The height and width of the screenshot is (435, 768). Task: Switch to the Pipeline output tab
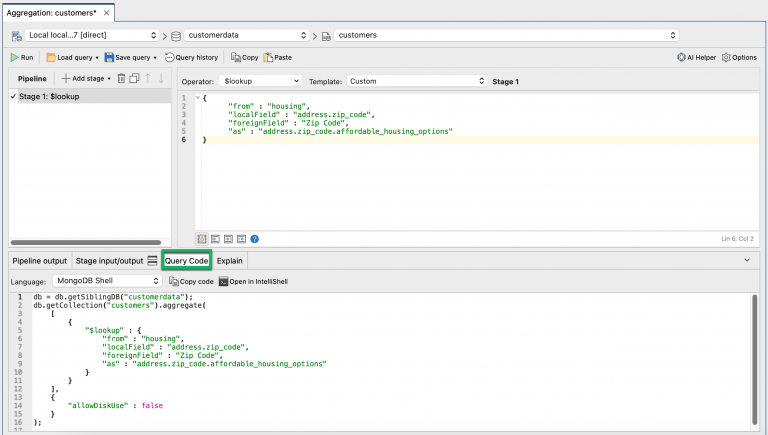tap(40, 261)
